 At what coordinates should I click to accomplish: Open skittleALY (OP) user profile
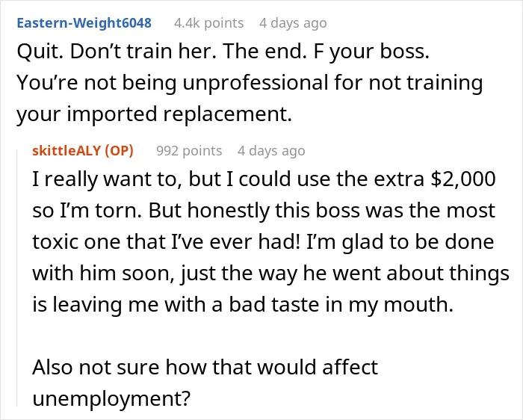coord(83,151)
